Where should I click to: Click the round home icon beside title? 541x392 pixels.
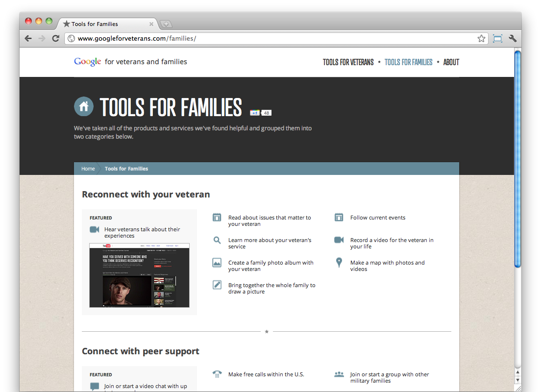coord(84,106)
